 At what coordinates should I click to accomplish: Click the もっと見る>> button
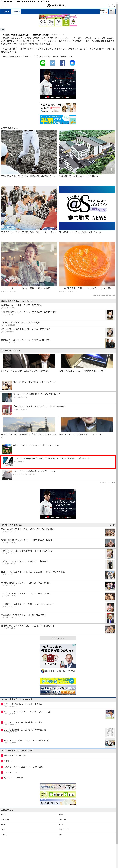click(x=58, y=638)
